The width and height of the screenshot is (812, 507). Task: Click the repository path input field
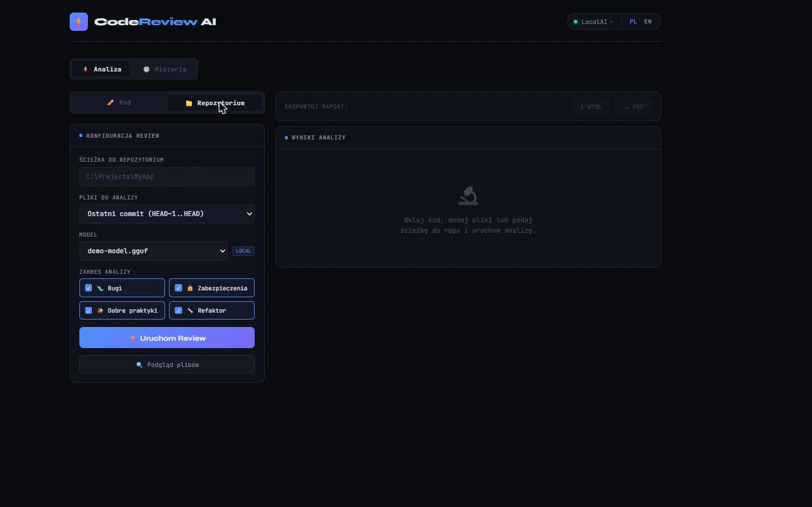167,177
